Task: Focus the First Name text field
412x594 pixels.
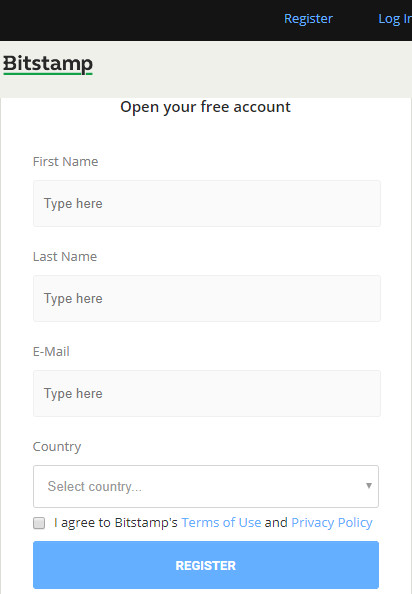Action: click(207, 203)
